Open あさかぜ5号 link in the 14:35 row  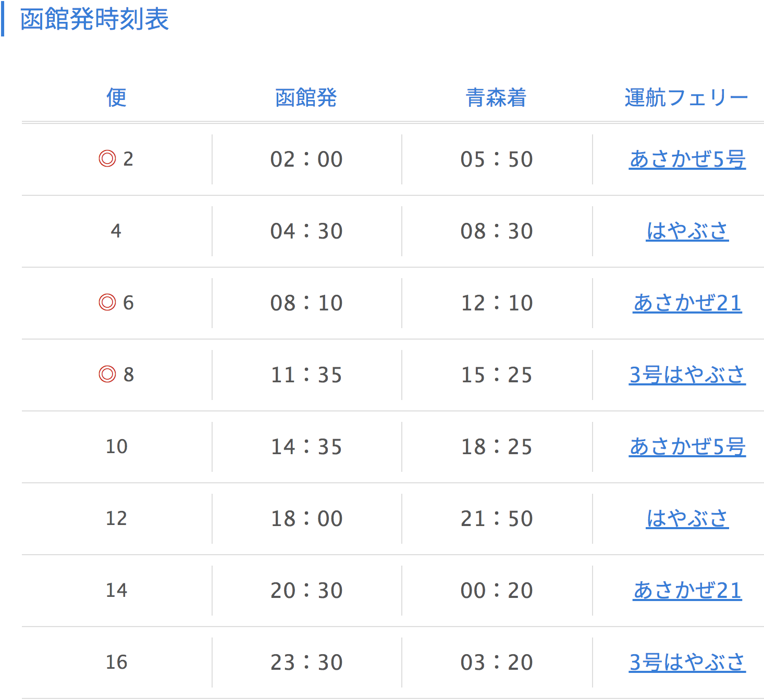click(687, 446)
